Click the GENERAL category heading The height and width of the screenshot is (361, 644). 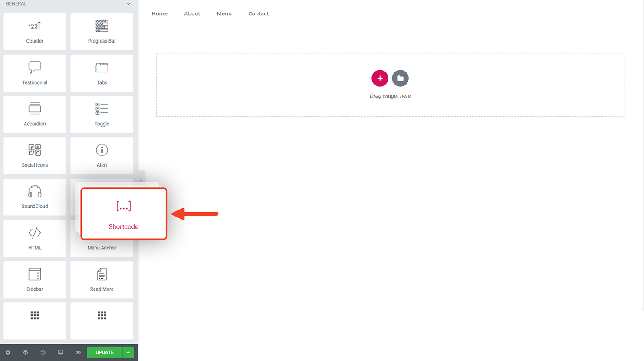click(x=16, y=3)
